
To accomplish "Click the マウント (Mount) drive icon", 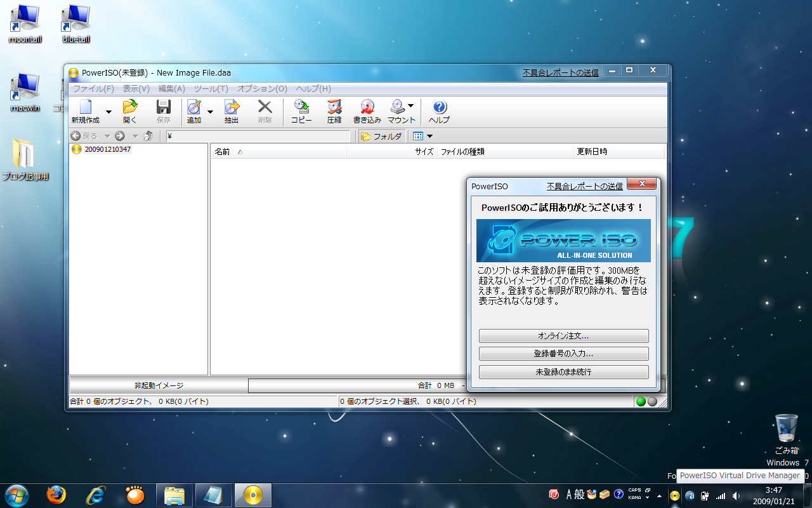I will (x=397, y=107).
